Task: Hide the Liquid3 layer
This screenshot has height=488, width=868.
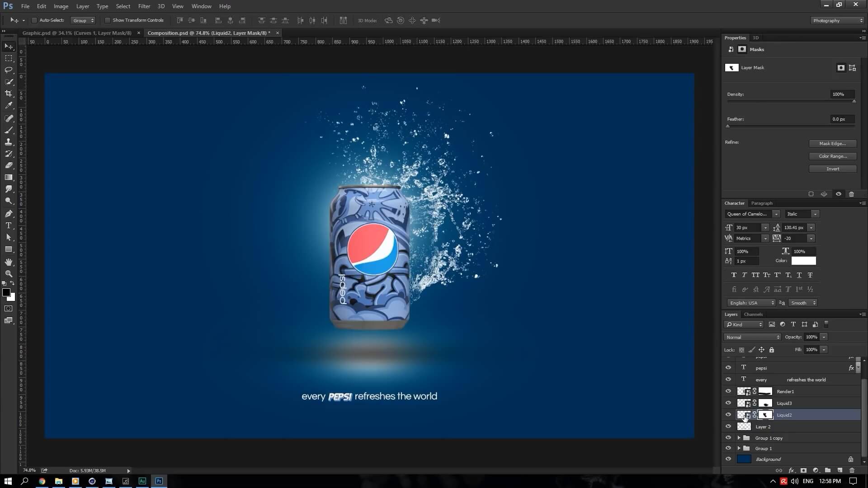Action: point(728,403)
